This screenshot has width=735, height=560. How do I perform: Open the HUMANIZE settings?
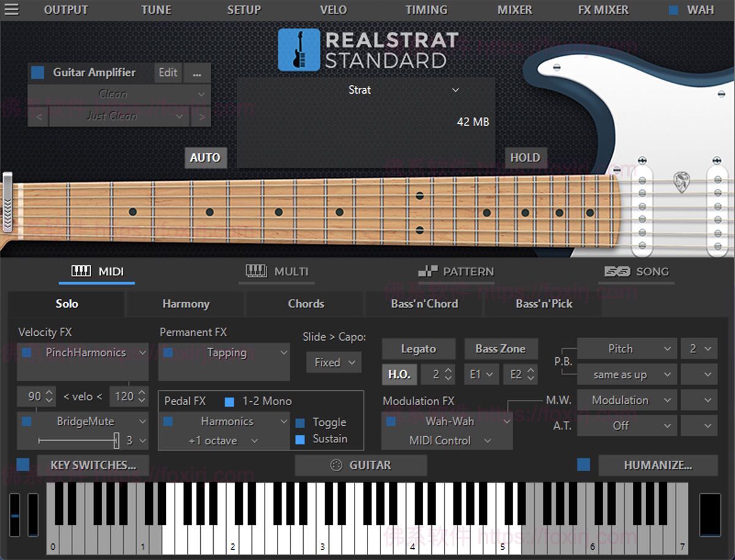point(658,465)
